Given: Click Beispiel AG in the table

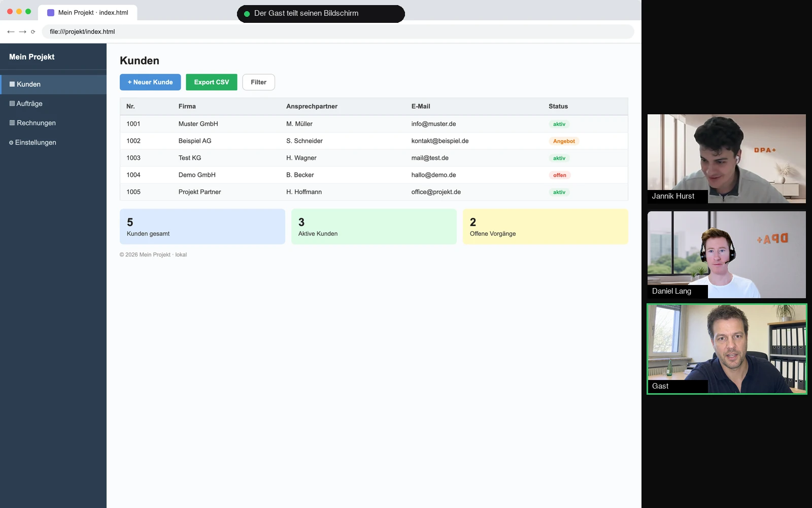Looking at the screenshot, I should point(195,141).
